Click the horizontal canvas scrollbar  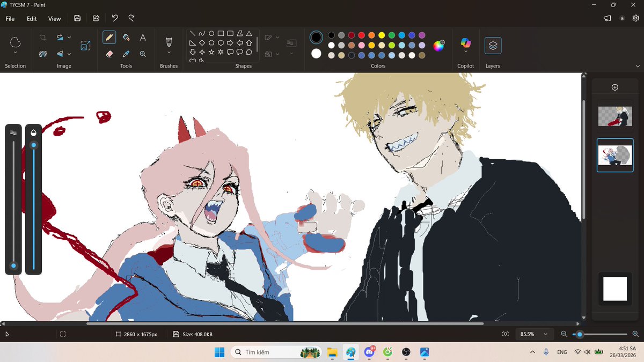(284, 323)
